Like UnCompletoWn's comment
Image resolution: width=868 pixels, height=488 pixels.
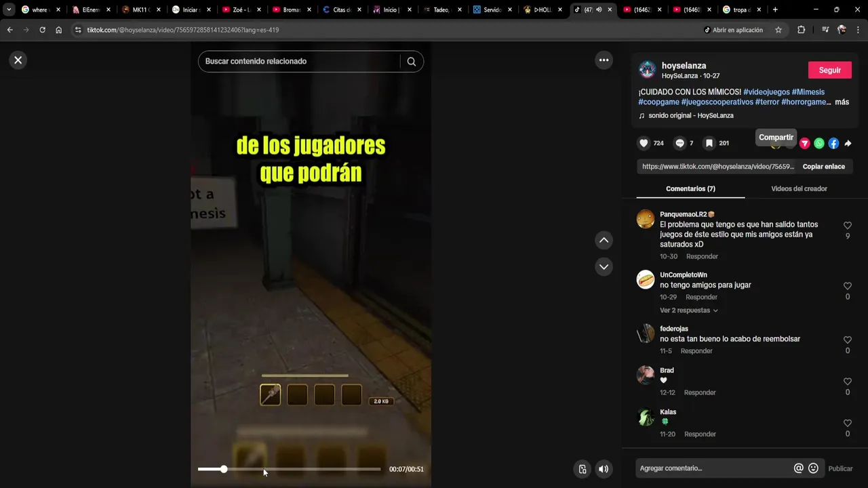coord(848,287)
